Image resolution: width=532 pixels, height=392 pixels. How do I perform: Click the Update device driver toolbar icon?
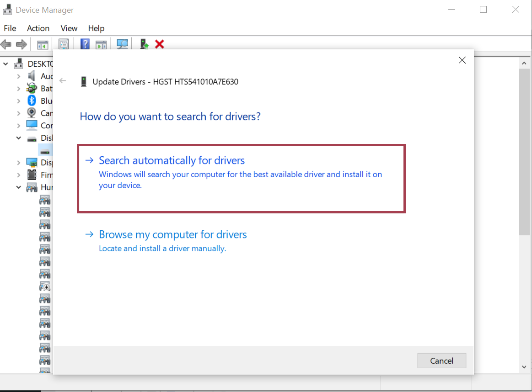[x=145, y=44]
